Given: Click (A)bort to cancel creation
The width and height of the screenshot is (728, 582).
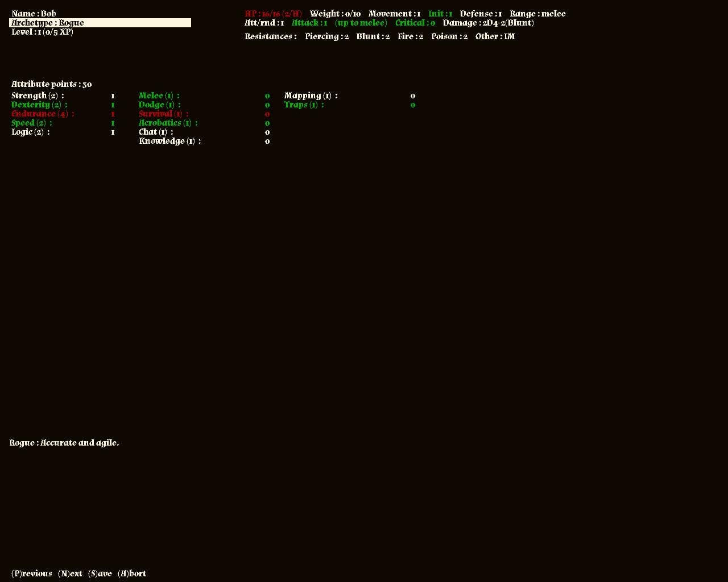Looking at the screenshot, I should [132, 573].
